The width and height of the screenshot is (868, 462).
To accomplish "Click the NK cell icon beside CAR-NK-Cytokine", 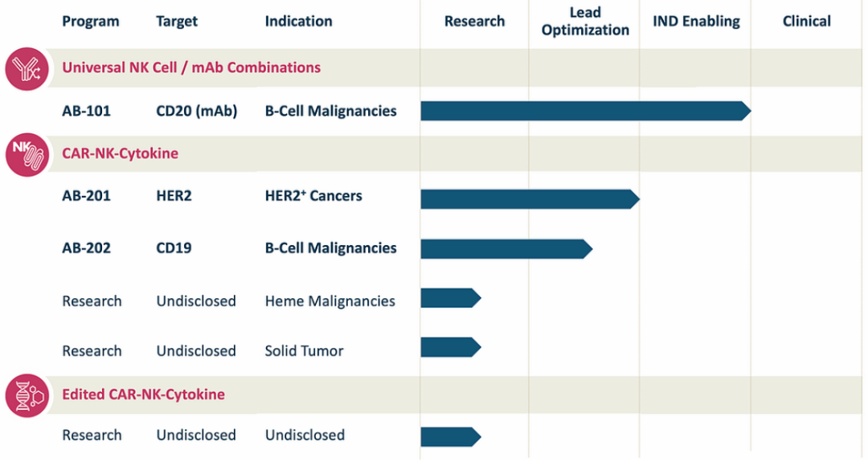I will (x=27, y=153).
